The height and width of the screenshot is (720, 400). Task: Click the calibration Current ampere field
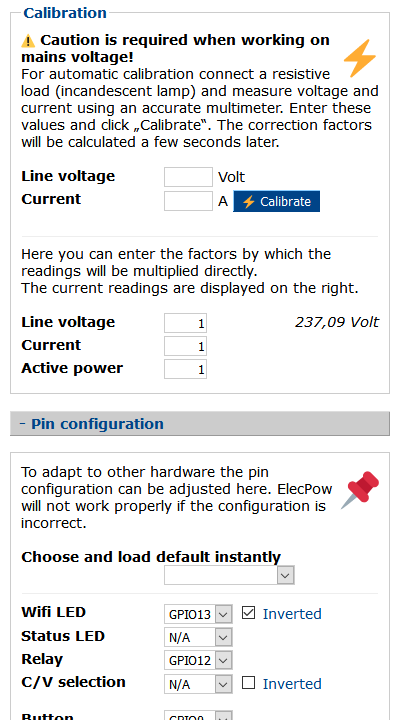188,201
